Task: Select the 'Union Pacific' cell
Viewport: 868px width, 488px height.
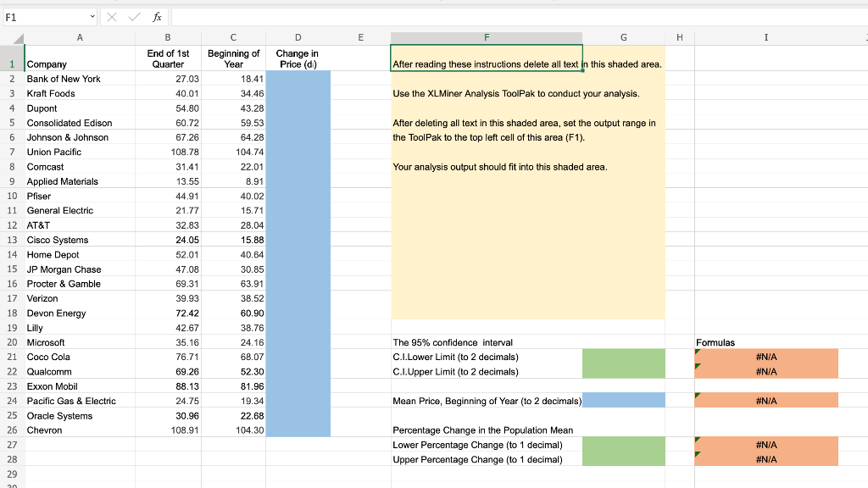Action: point(80,152)
